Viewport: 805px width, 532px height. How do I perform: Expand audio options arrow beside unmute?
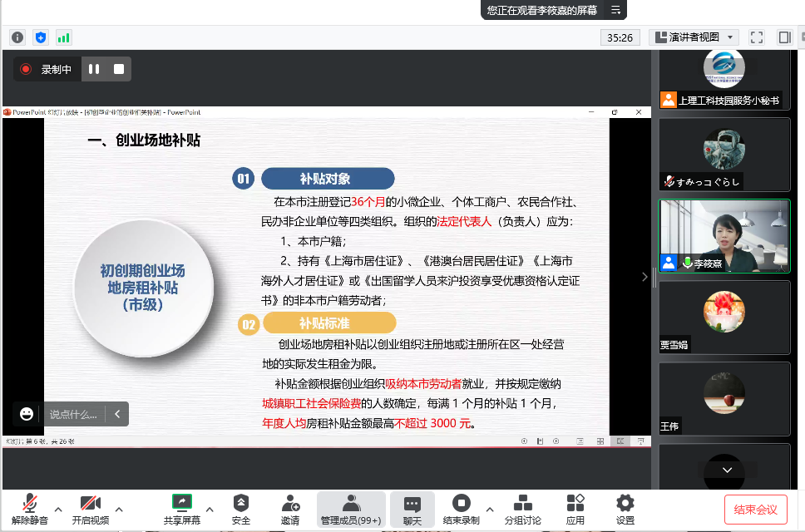click(58, 510)
